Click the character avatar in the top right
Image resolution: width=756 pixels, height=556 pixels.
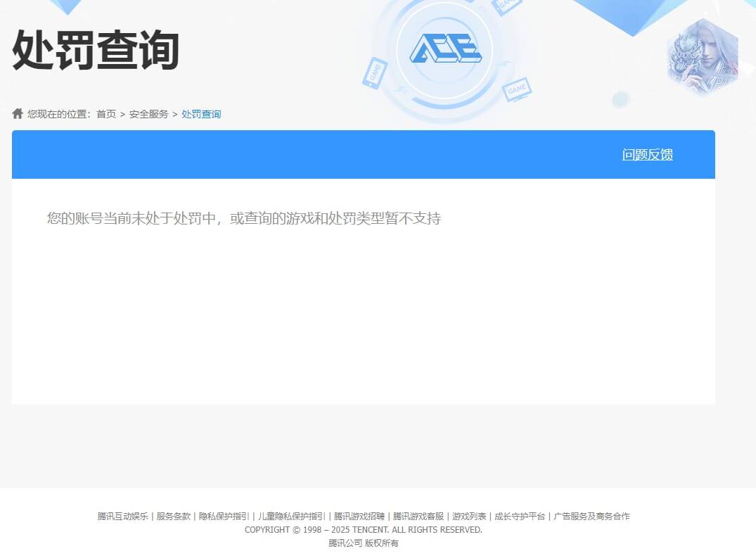click(701, 55)
